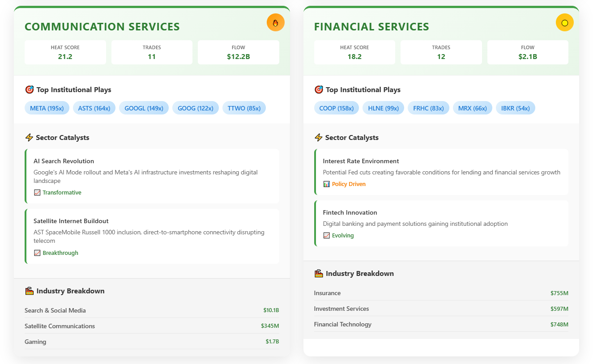The image size is (593, 364).
Task: Click the $1.7B value
Action: [x=272, y=342]
